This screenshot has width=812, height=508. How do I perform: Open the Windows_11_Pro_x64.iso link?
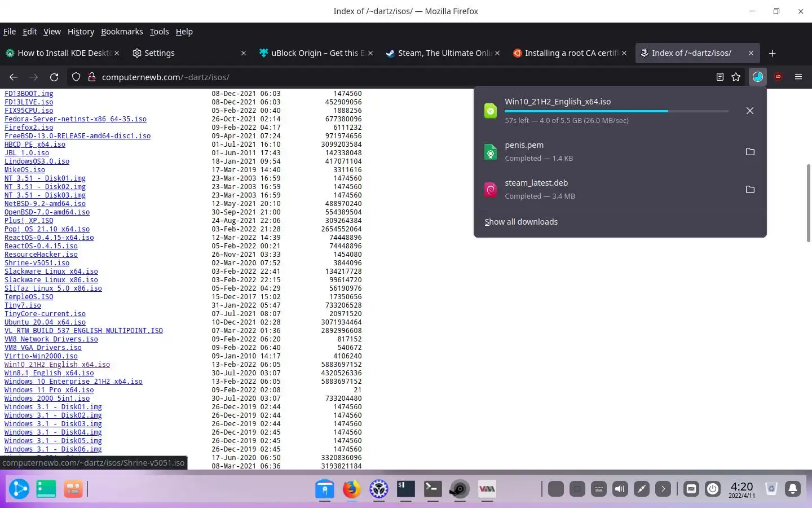click(49, 390)
